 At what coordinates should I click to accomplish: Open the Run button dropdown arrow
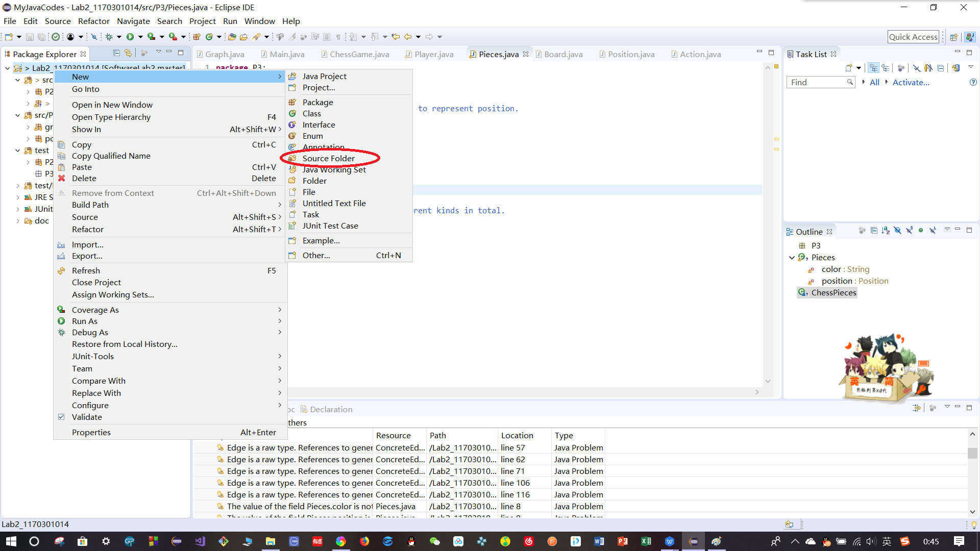(x=140, y=37)
